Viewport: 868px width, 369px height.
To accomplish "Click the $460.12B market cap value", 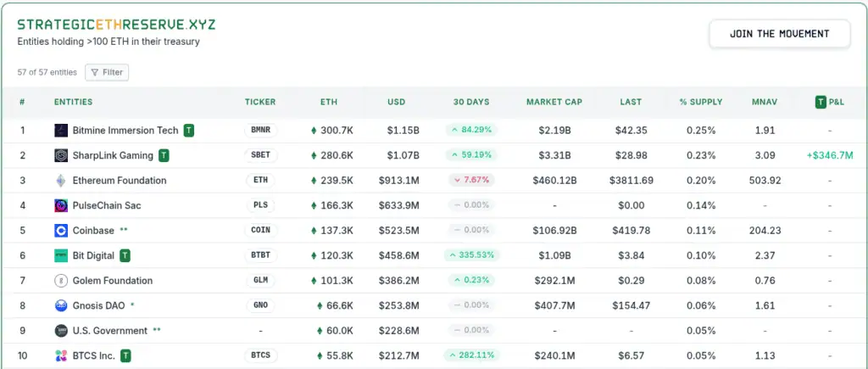I will pos(554,181).
